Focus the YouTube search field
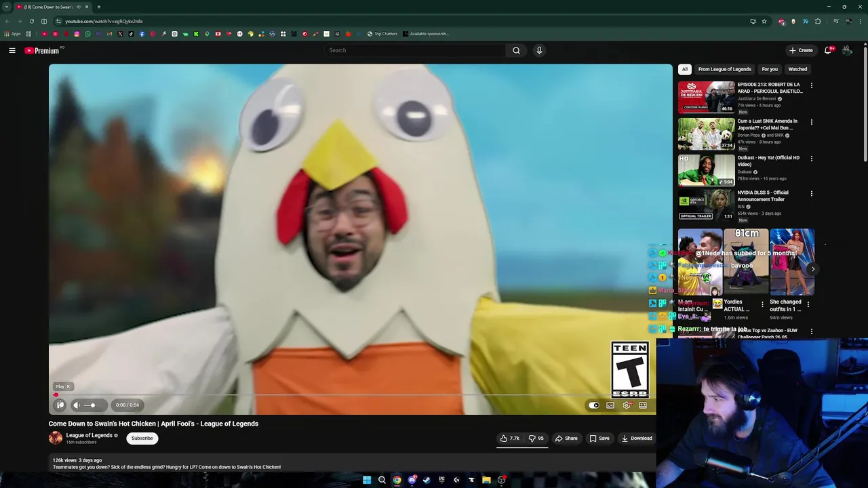 [x=414, y=50]
